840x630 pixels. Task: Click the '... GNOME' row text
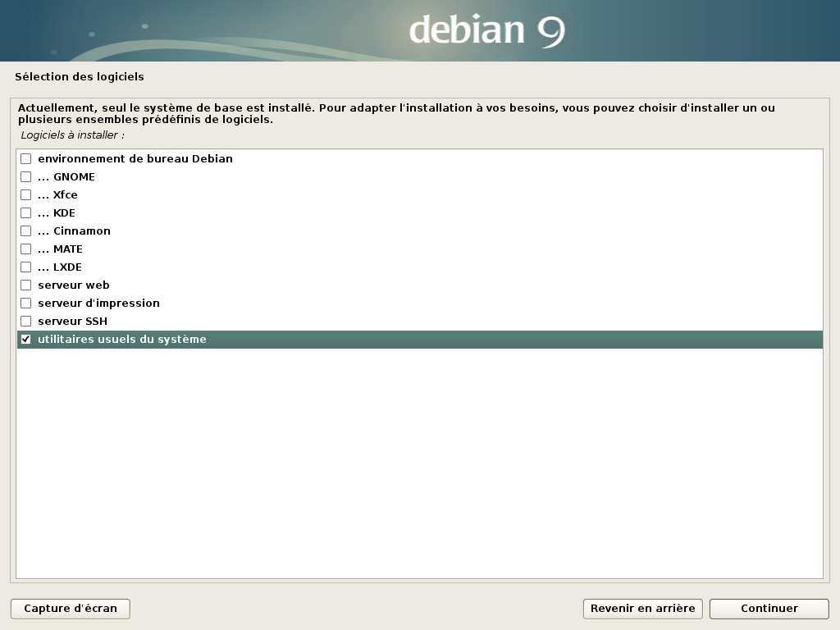click(x=66, y=177)
